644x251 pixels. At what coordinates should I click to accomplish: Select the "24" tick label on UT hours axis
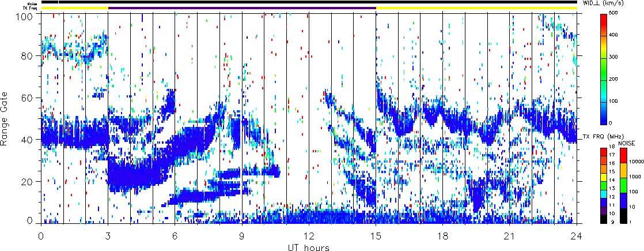577,235
